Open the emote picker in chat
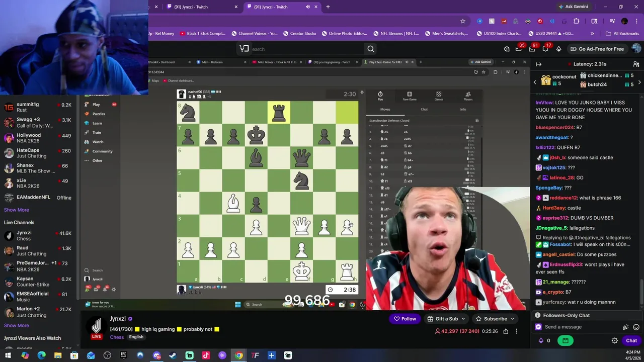This screenshot has height=362, width=644. click(x=636, y=327)
